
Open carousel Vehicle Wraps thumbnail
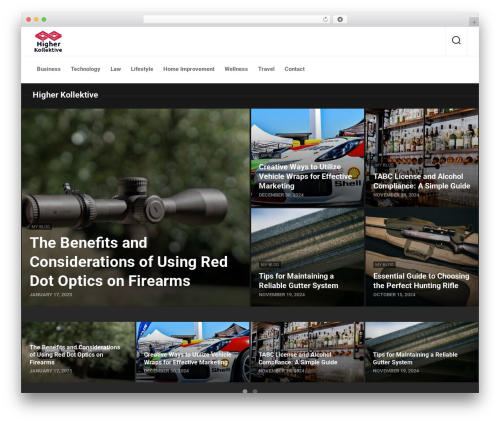click(x=193, y=352)
